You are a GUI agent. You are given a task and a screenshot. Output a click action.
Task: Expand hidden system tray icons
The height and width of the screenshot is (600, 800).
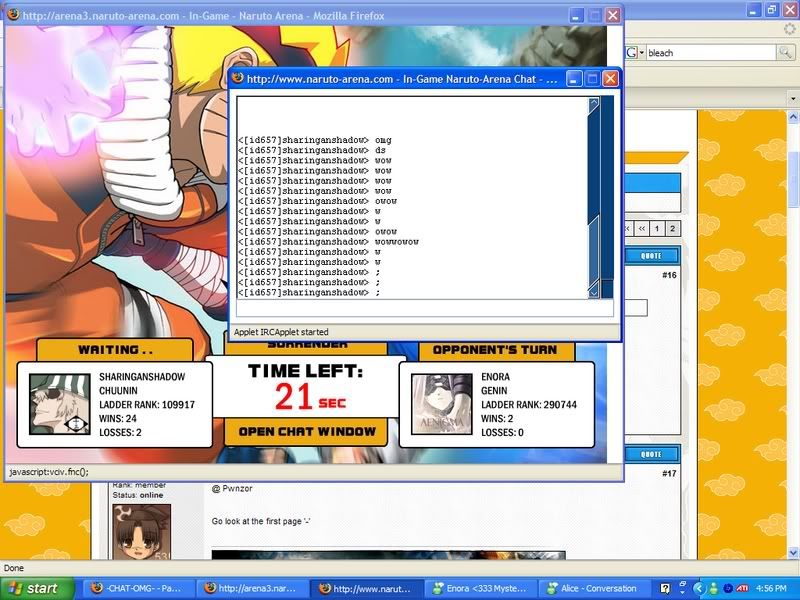pos(698,588)
